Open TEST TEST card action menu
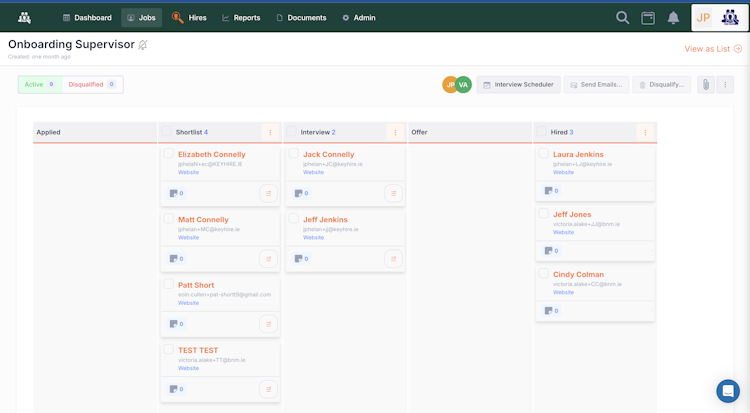Image resolution: width=750 pixels, height=413 pixels. click(x=268, y=390)
